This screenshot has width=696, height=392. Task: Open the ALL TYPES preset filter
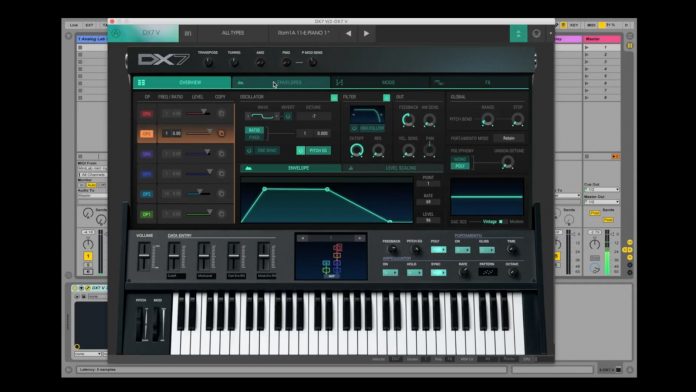[233, 33]
